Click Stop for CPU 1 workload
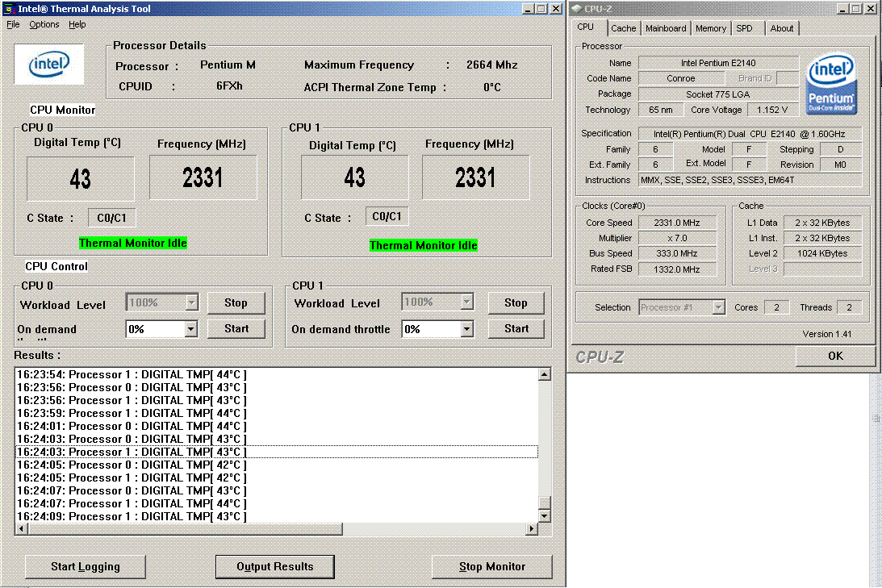This screenshot has height=588, width=882. (516, 302)
